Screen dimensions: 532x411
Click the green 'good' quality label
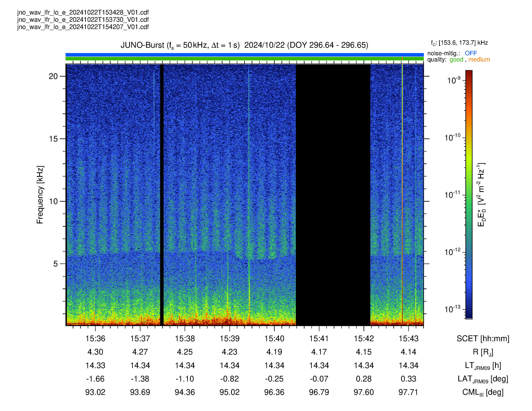(x=457, y=60)
